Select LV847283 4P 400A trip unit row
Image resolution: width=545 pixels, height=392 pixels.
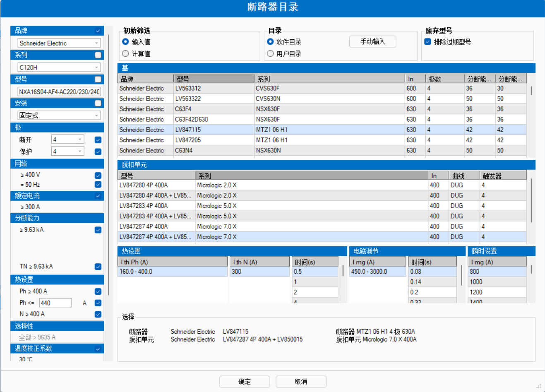[x=322, y=206]
